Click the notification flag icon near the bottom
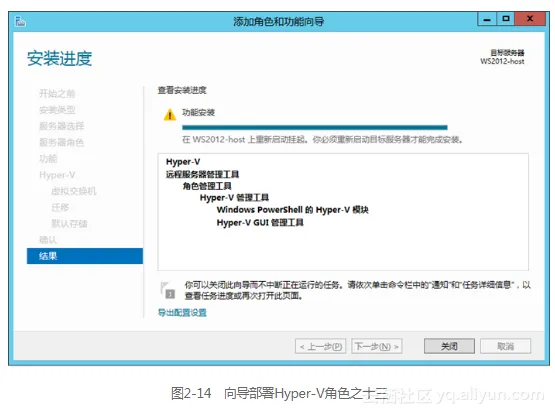The height and width of the screenshot is (415, 555). coord(168,290)
